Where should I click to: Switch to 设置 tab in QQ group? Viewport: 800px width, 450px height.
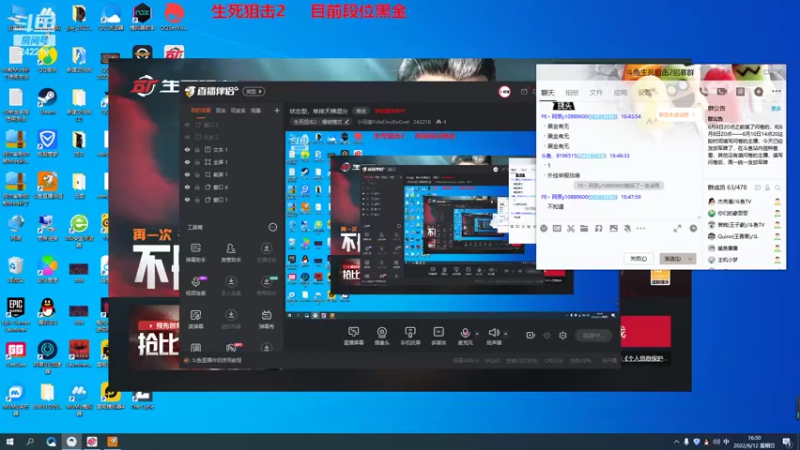coord(644,93)
